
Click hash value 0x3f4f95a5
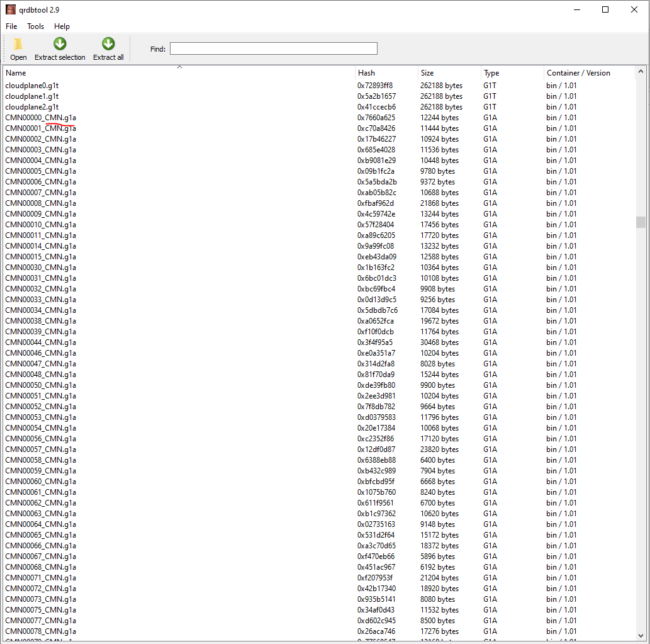pyautogui.click(x=375, y=342)
